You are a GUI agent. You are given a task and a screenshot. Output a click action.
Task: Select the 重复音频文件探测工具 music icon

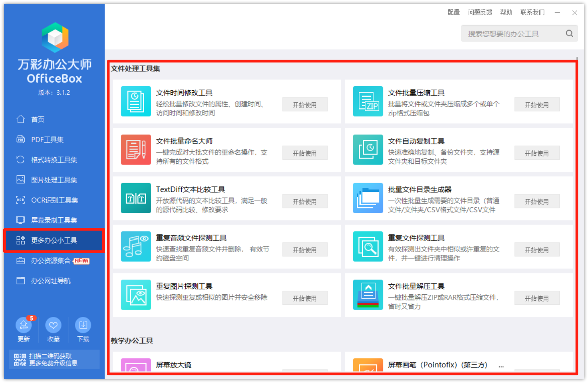(136, 246)
